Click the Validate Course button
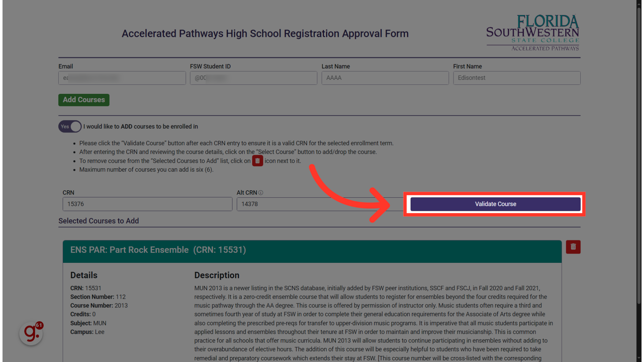Image resolution: width=644 pixels, height=362 pixels. click(495, 204)
